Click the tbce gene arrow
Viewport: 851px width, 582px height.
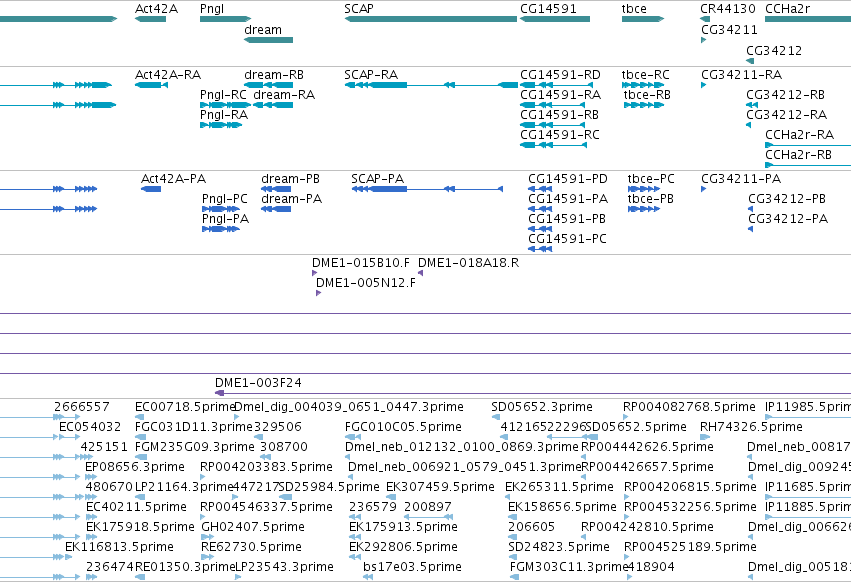click(x=643, y=19)
